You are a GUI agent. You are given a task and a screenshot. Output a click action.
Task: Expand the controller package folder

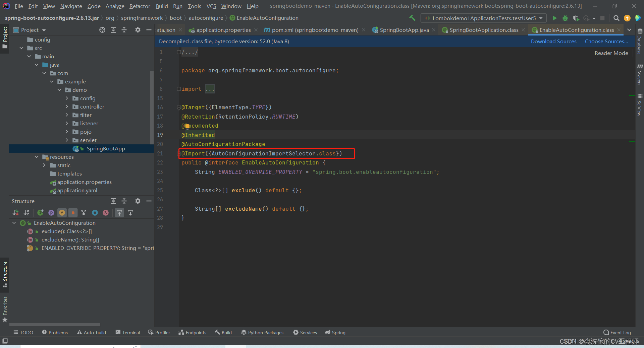(x=67, y=107)
